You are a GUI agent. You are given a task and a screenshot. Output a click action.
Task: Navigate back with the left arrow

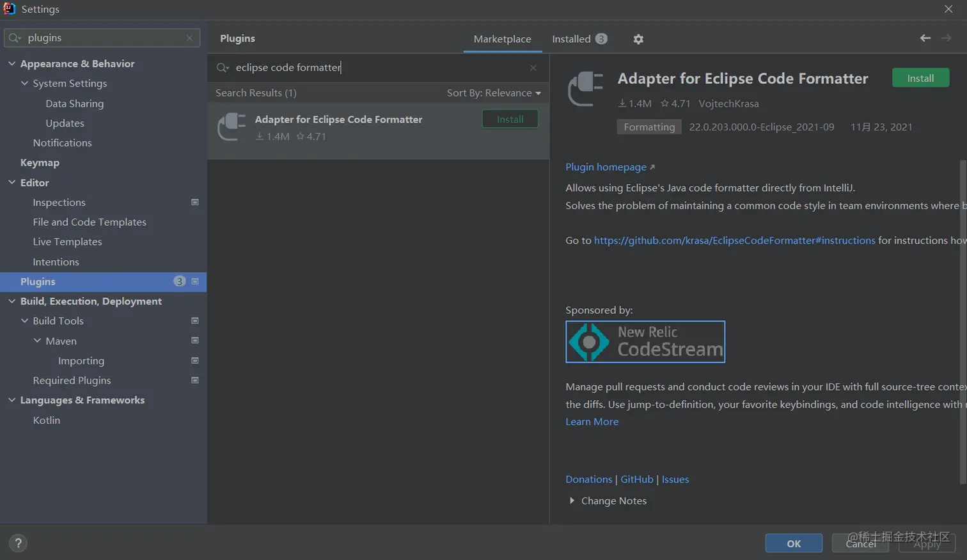(x=925, y=38)
